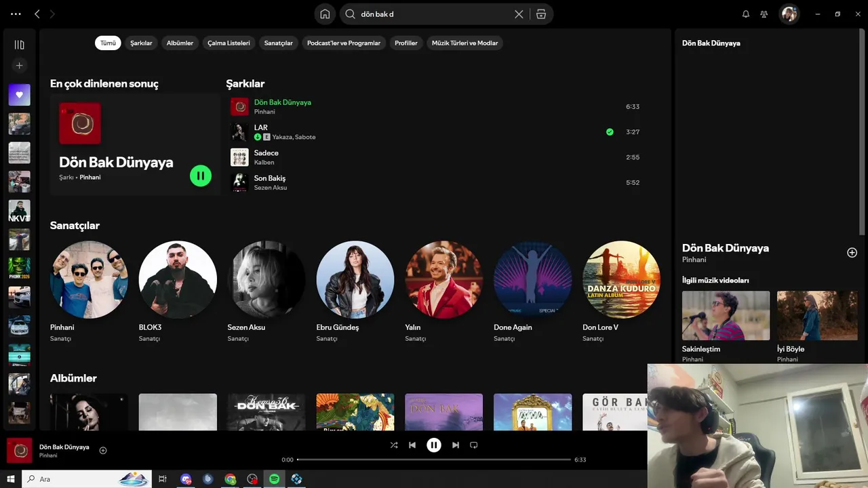Go back with the left arrow
The height and width of the screenshot is (488, 868).
37,14
